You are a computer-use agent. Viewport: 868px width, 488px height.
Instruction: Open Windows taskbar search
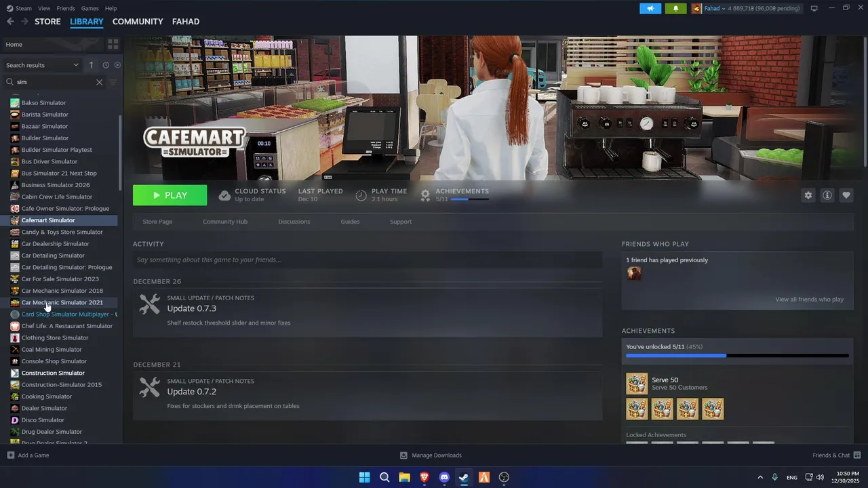pos(384,477)
